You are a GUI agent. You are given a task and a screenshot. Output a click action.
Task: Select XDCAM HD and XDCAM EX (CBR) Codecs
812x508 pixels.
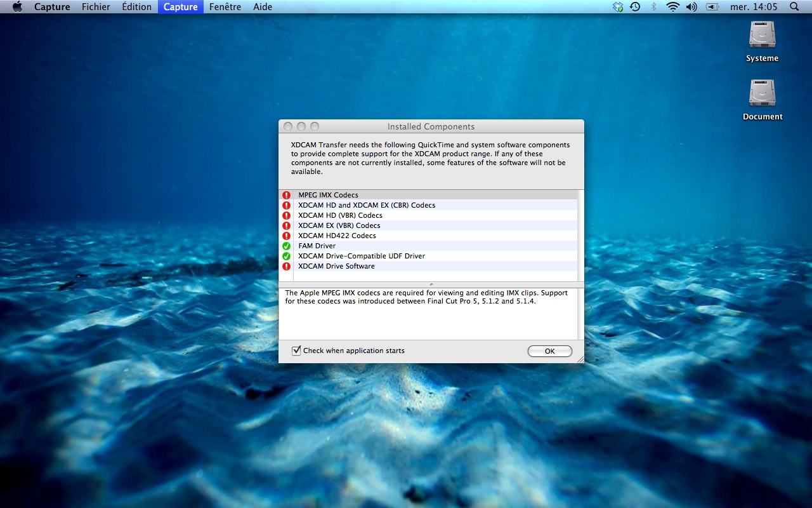pos(429,205)
